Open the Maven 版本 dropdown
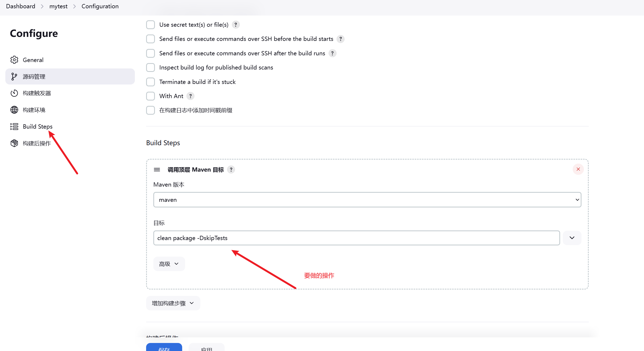Viewport: 644px width, 351px height. pyautogui.click(x=367, y=200)
